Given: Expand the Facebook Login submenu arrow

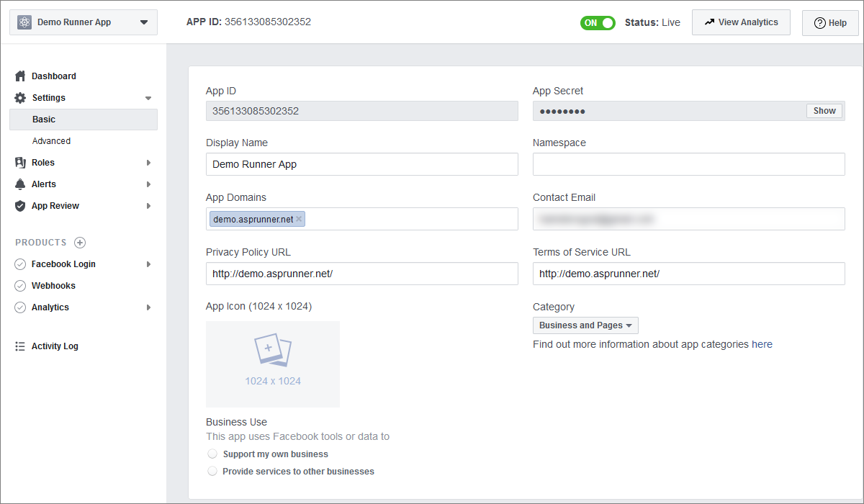Looking at the screenshot, I should click(148, 264).
